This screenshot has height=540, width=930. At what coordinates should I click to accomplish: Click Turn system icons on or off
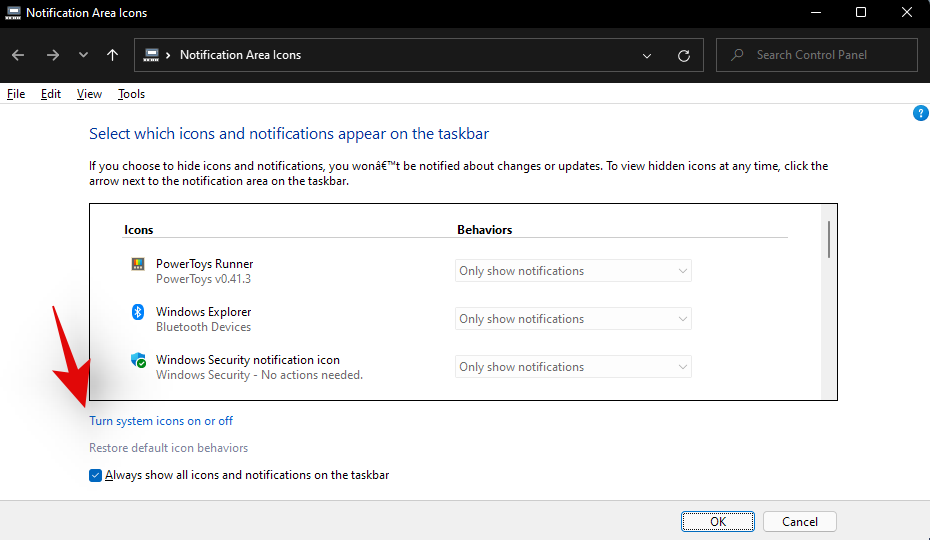click(161, 421)
